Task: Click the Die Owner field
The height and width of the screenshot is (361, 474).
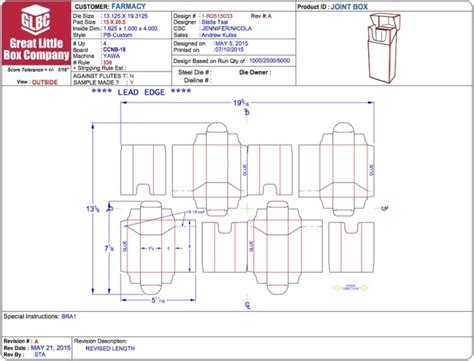Action: point(255,72)
